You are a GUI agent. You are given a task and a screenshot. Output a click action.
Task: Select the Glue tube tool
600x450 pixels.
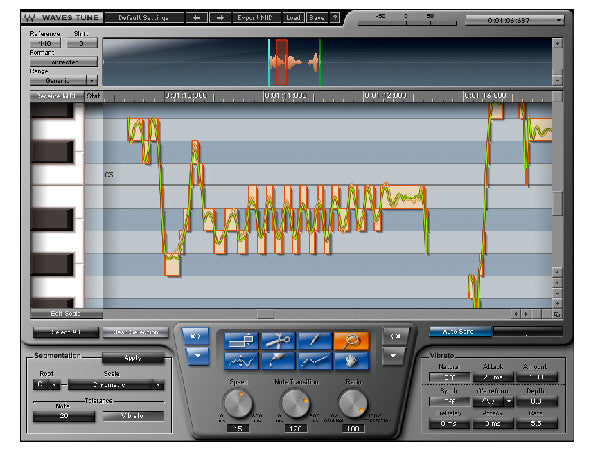[x=278, y=361]
